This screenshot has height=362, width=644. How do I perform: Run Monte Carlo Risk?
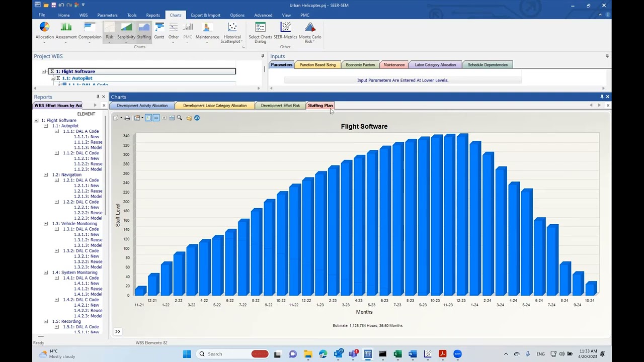310,32
